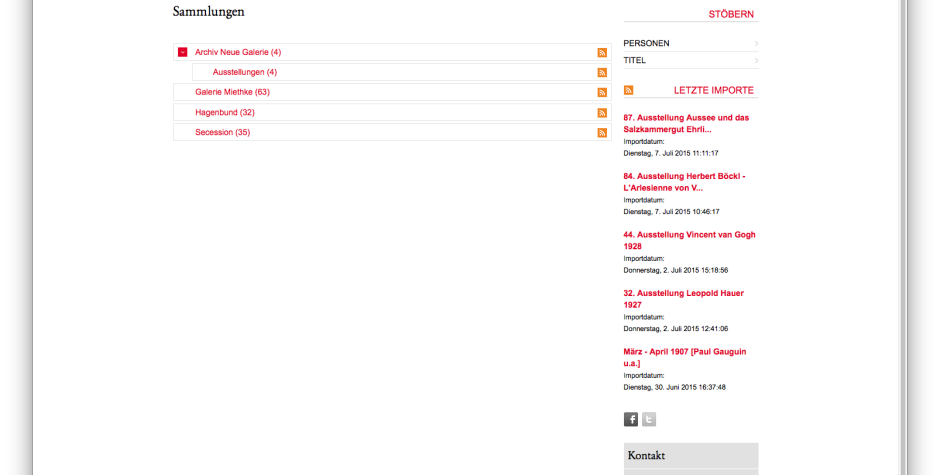The height and width of the screenshot is (475, 940).
Task: Open 44. Ausstellung Vincent van Gogh 1928
Action: tap(689, 240)
